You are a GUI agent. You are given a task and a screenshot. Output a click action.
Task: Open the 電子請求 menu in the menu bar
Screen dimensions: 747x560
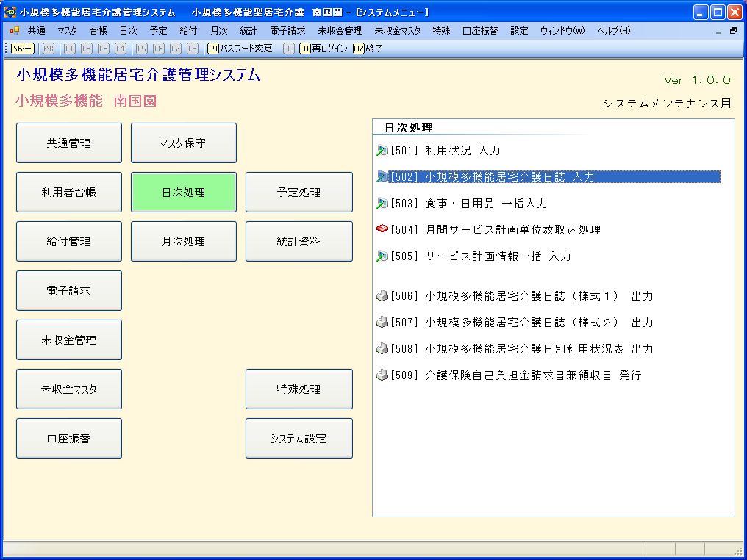tap(287, 31)
